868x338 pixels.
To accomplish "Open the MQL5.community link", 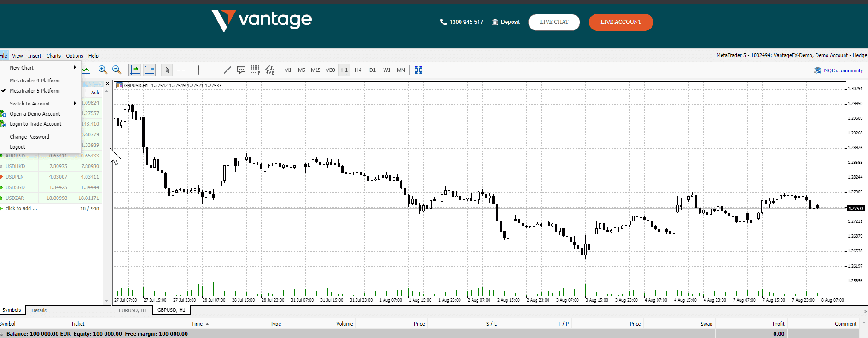I will [843, 70].
